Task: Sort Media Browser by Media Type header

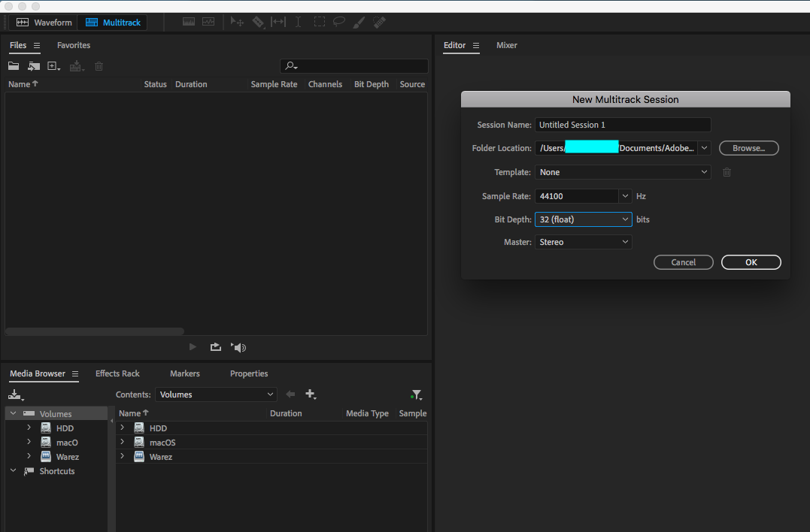Action: (367, 413)
